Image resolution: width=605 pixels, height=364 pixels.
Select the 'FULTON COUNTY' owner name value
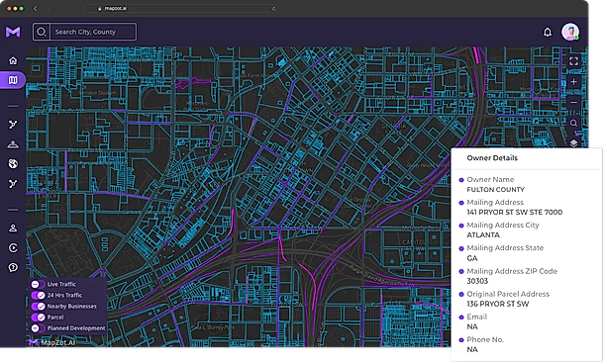(x=495, y=190)
